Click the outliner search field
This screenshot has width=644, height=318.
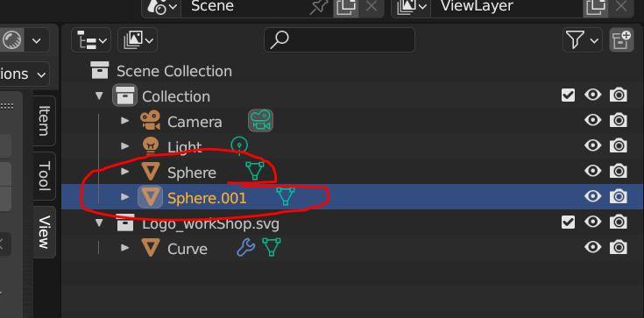339,39
